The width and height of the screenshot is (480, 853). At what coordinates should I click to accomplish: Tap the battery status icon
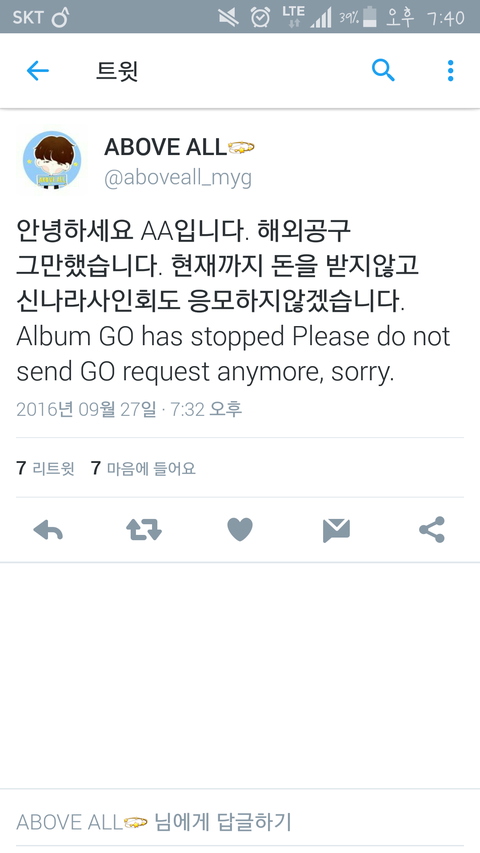(370, 17)
